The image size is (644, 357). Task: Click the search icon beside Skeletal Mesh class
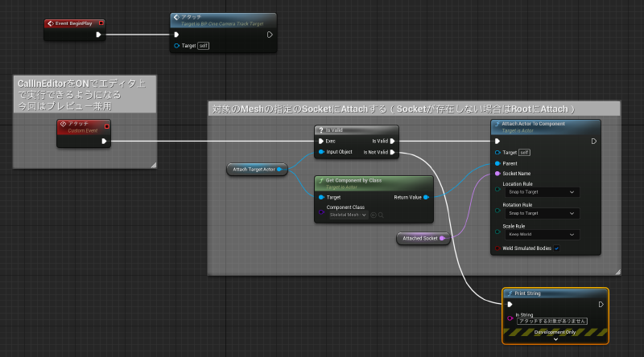(x=381, y=215)
